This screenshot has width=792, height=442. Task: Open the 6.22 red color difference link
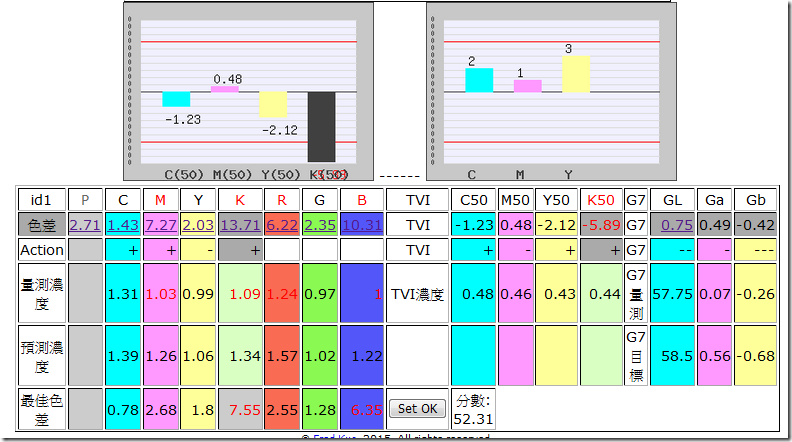point(282,225)
